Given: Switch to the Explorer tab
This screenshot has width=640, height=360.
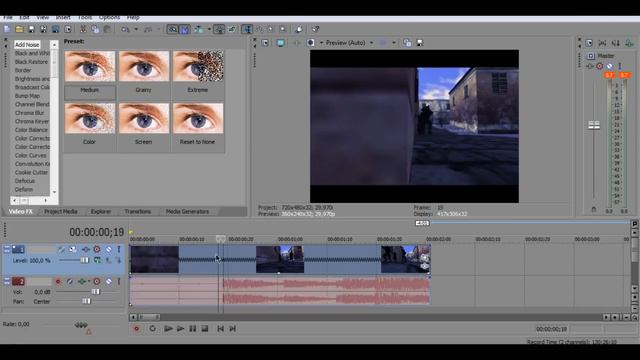Looking at the screenshot, I should [101, 211].
